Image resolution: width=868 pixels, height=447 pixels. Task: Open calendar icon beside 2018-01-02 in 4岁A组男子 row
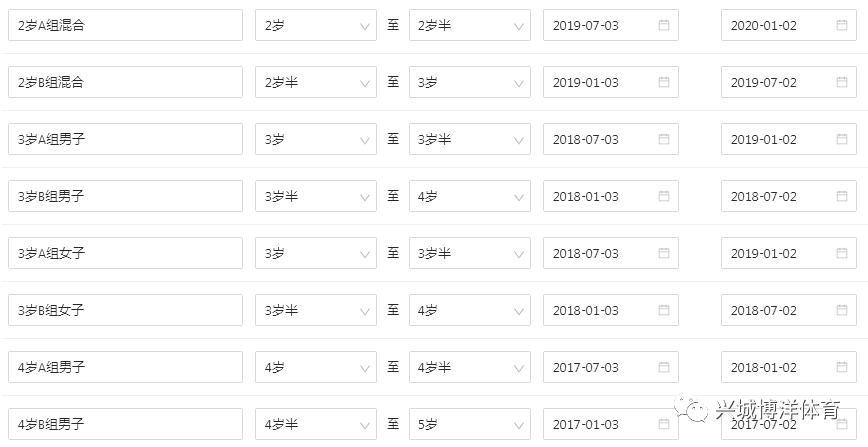pos(842,367)
